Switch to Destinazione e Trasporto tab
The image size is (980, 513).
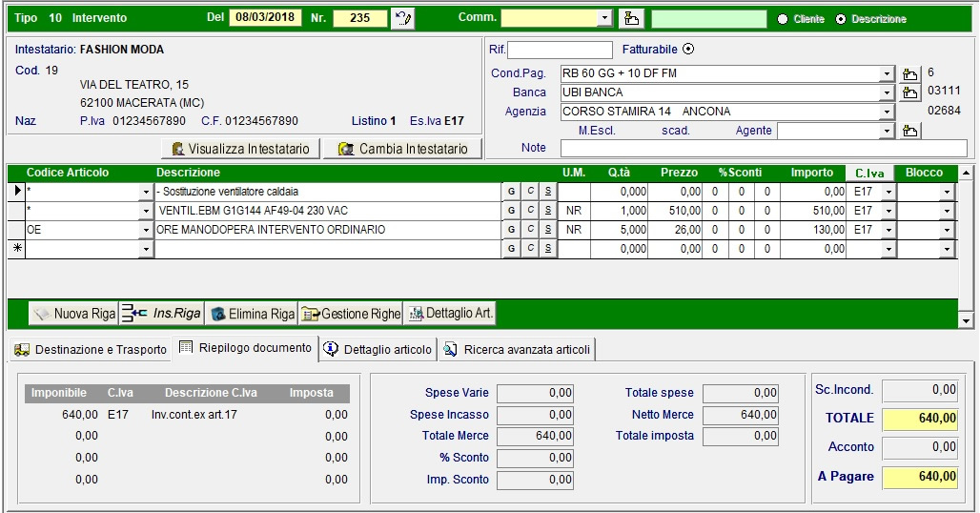(90, 350)
